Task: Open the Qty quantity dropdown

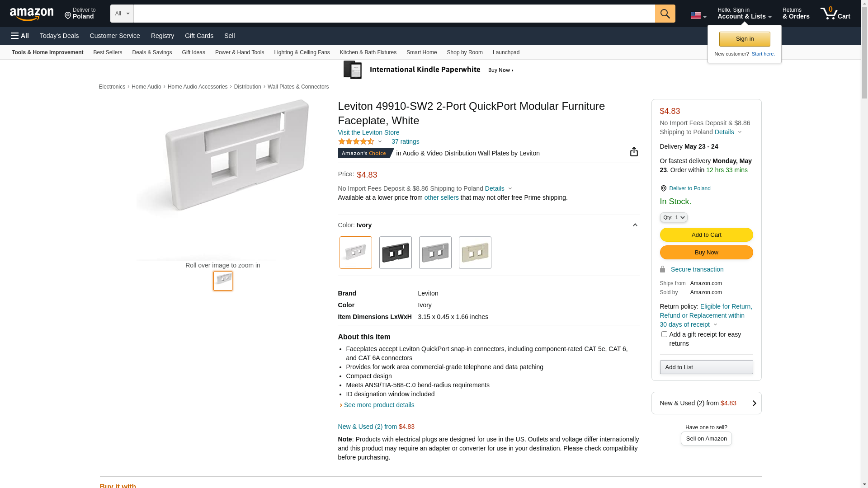Action: pyautogui.click(x=673, y=217)
